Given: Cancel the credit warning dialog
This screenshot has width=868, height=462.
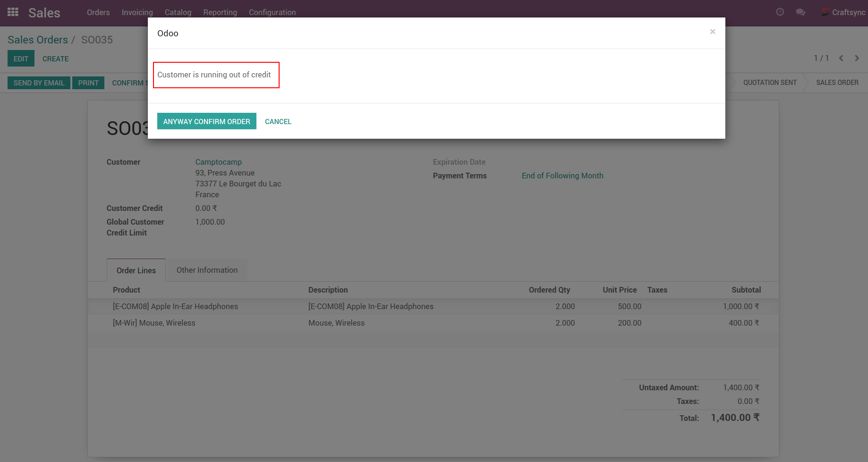Looking at the screenshot, I should (x=278, y=121).
